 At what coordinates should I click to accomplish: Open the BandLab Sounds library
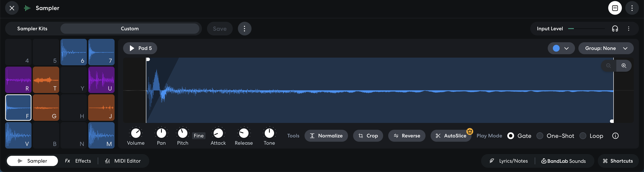563,161
